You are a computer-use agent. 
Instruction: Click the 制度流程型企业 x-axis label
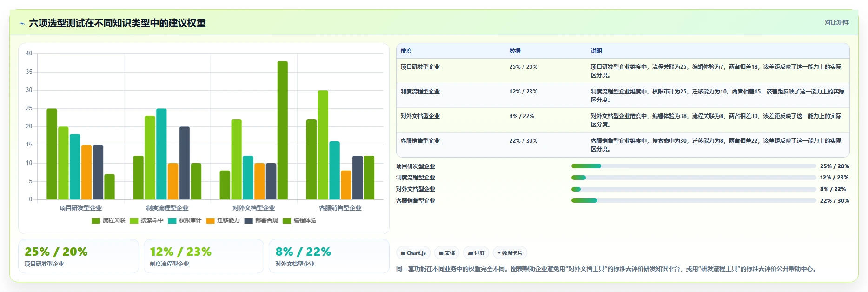click(167, 208)
